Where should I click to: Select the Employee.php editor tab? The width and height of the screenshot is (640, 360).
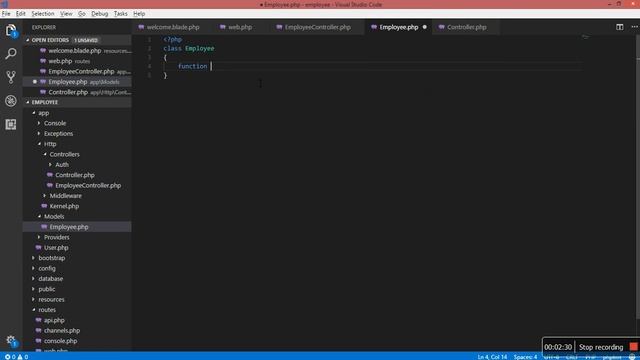click(x=398, y=27)
